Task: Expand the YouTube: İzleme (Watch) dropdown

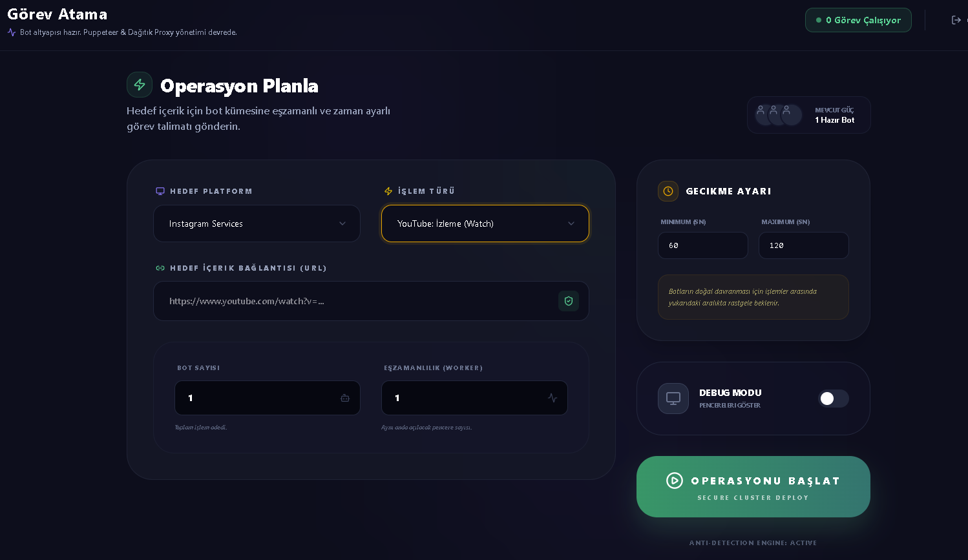Action: (485, 223)
